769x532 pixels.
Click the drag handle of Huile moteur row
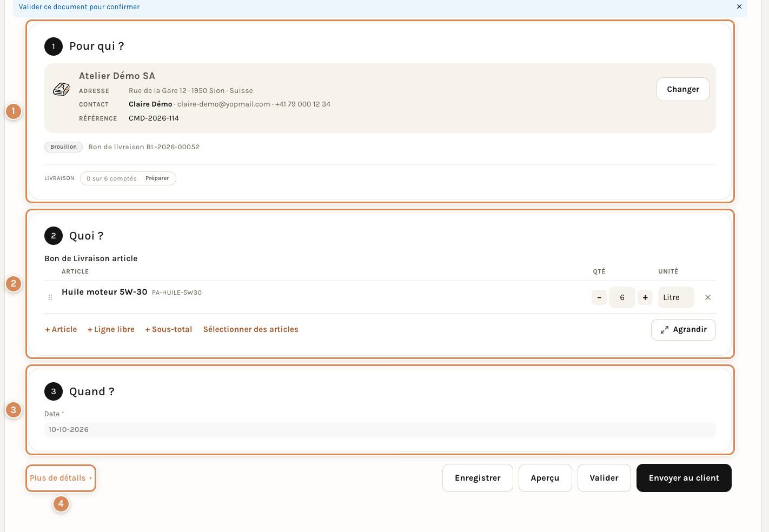(x=50, y=297)
